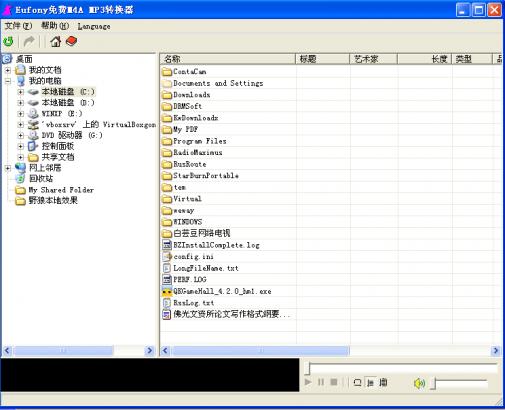Click the play button in player
The width and height of the screenshot is (505, 410).
point(308,382)
